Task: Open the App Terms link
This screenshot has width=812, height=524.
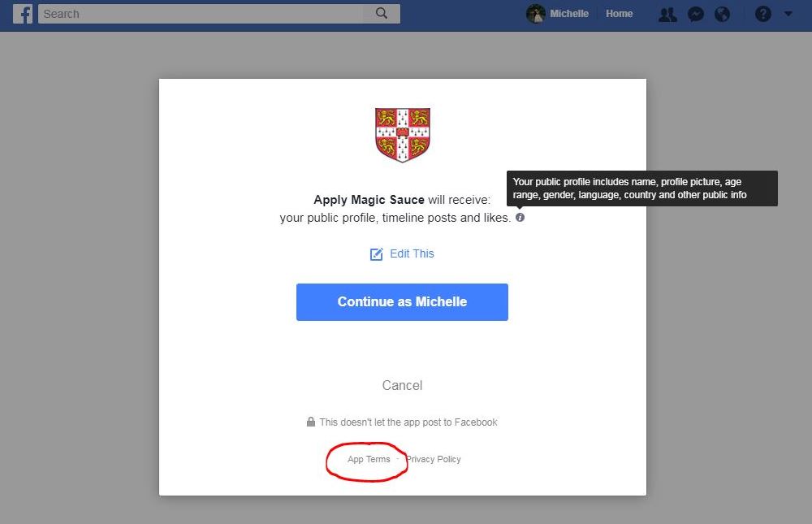Action: [x=369, y=459]
